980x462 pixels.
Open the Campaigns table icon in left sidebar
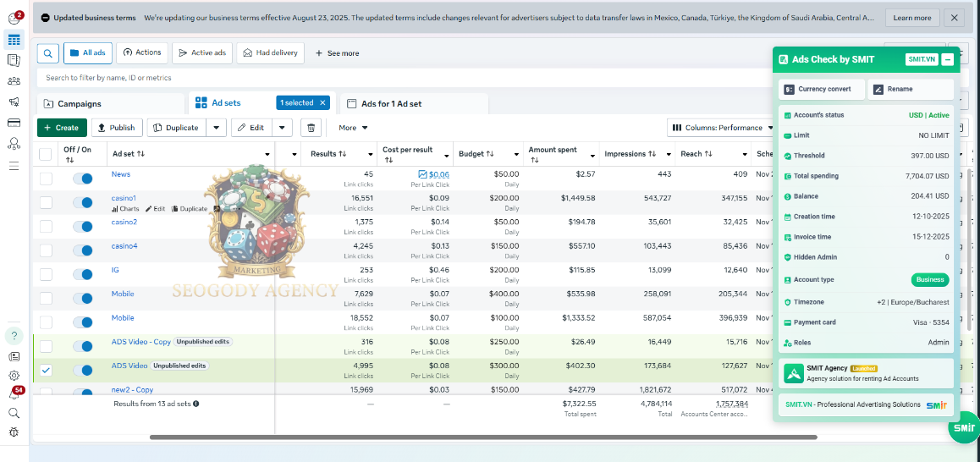click(14, 40)
